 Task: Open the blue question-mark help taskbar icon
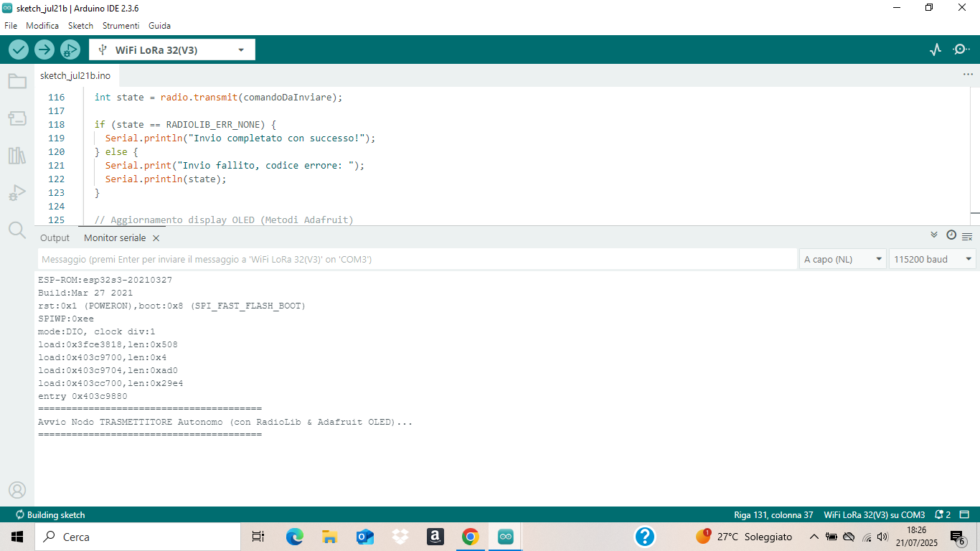(x=644, y=537)
